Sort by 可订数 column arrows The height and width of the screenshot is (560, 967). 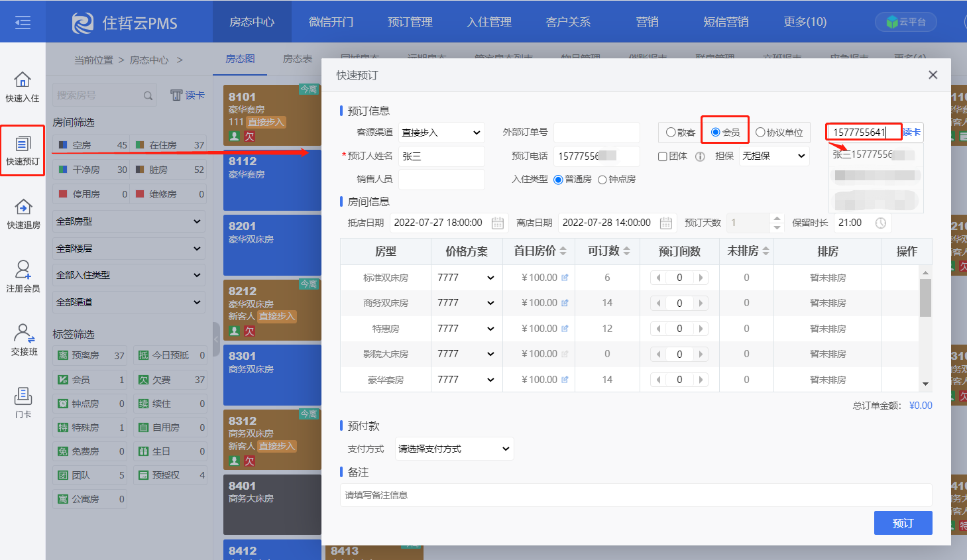coord(626,251)
